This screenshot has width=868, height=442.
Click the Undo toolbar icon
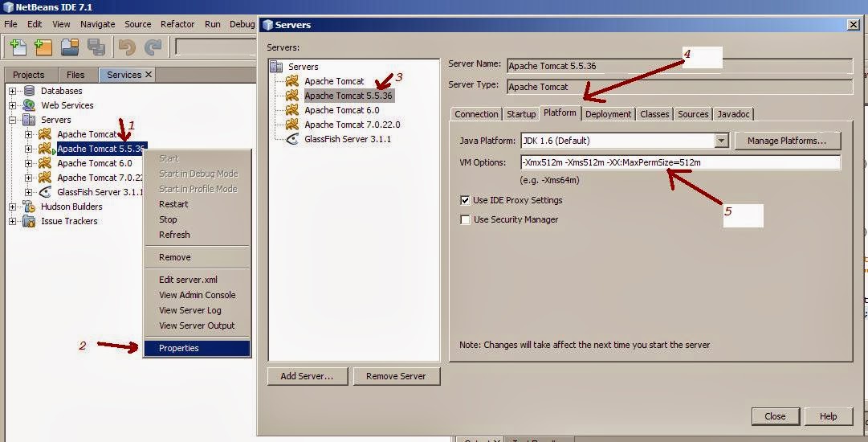point(127,47)
